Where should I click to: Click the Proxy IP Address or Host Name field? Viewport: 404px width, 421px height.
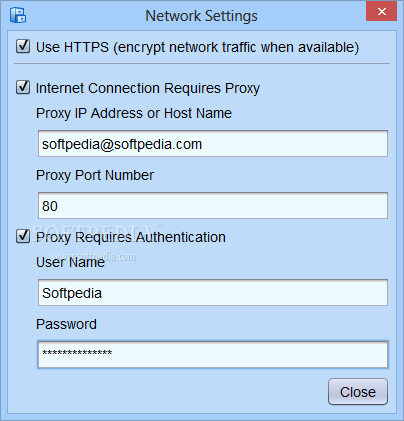tap(213, 144)
